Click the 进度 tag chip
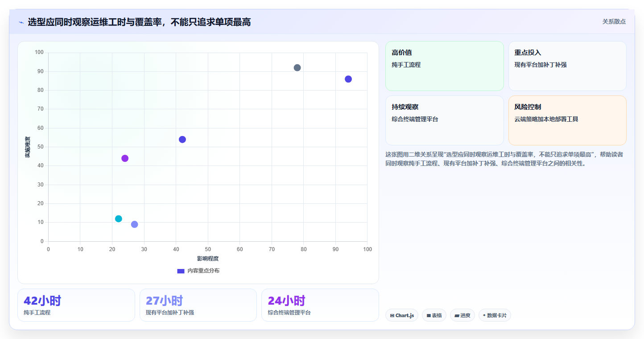This screenshot has height=339, width=644. point(462,315)
